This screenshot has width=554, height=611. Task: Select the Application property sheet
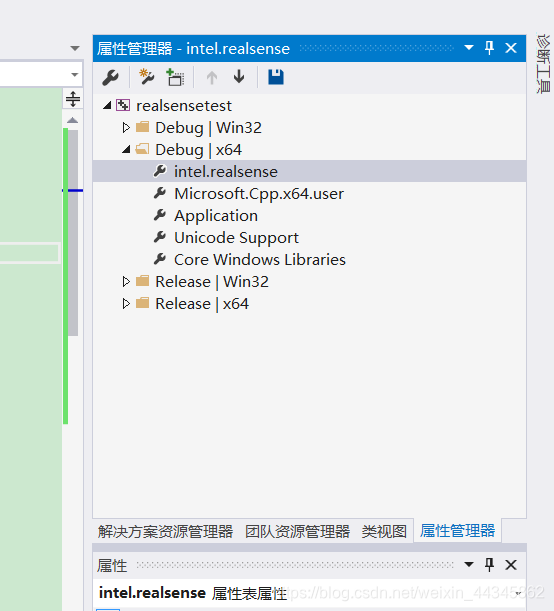216,216
